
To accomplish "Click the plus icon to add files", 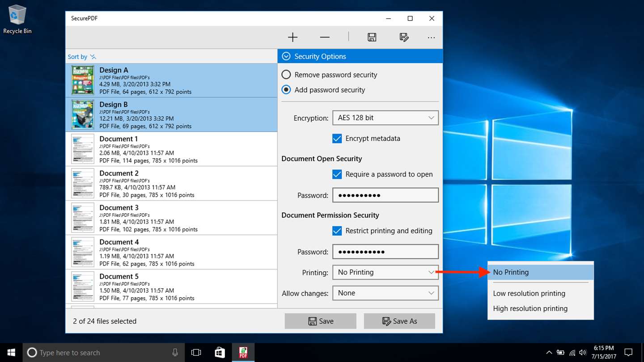I will (292, 38).
